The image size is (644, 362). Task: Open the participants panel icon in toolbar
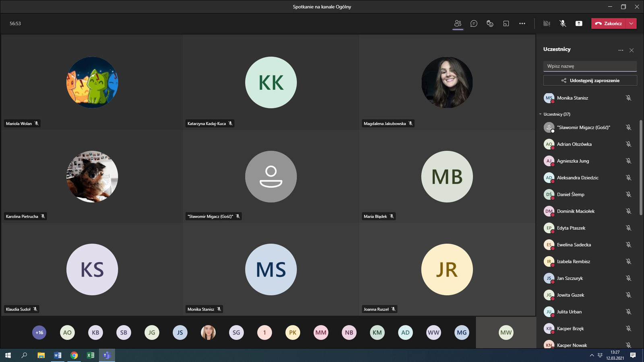pos(458,23)
